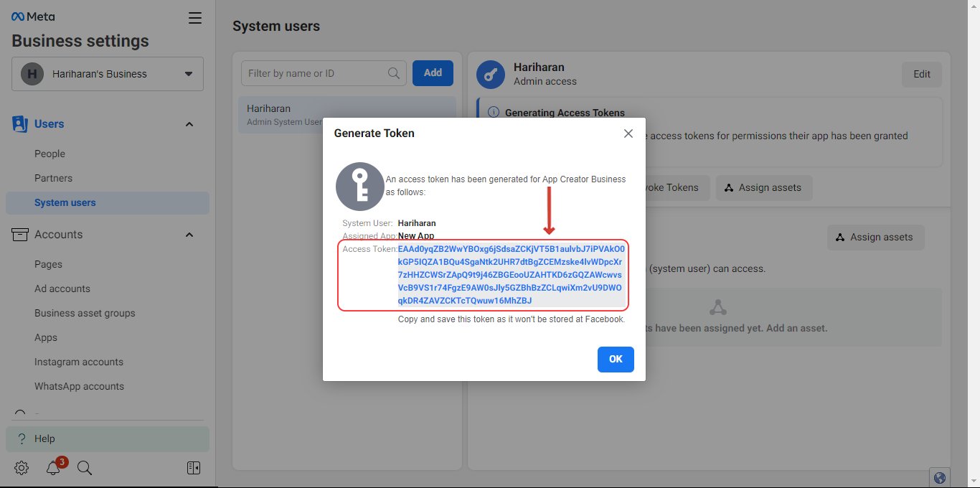Close the Generate Token dialog
Screen dimensions: 980x488
628,133
